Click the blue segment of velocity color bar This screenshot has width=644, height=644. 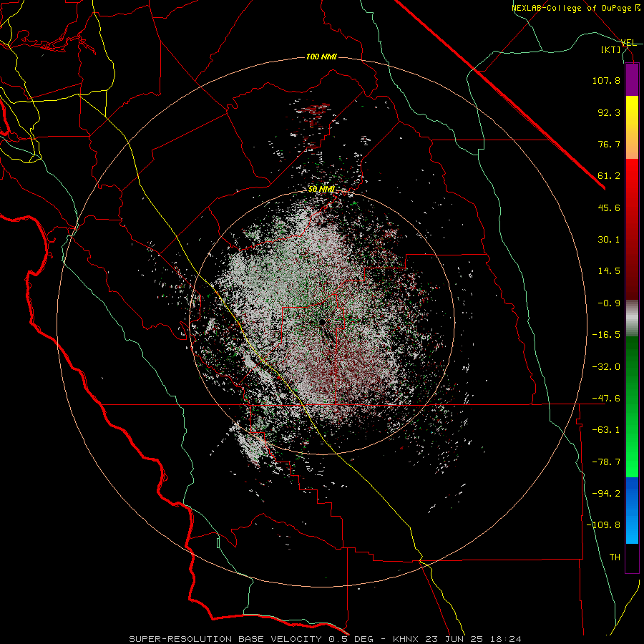[632, 510]
